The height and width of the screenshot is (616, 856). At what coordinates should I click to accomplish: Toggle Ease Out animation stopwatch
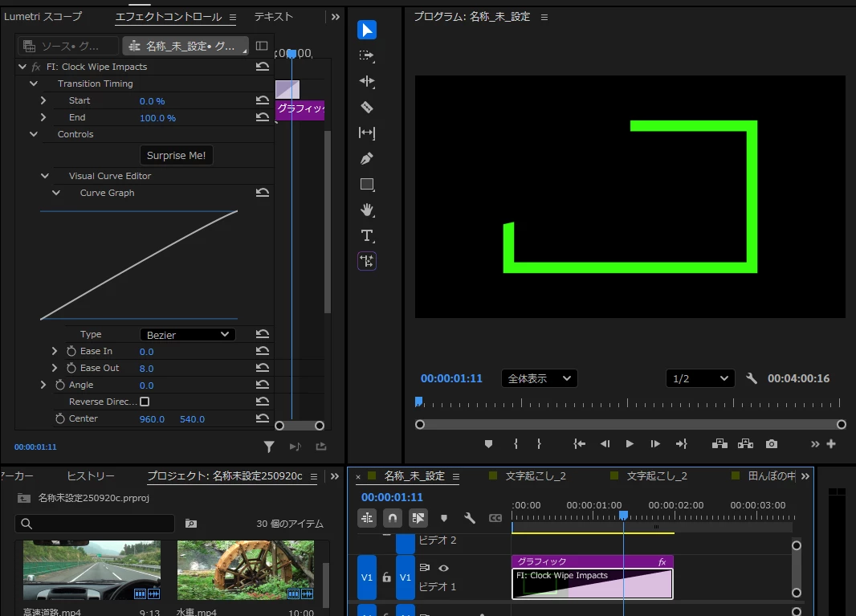coord(71,368)
